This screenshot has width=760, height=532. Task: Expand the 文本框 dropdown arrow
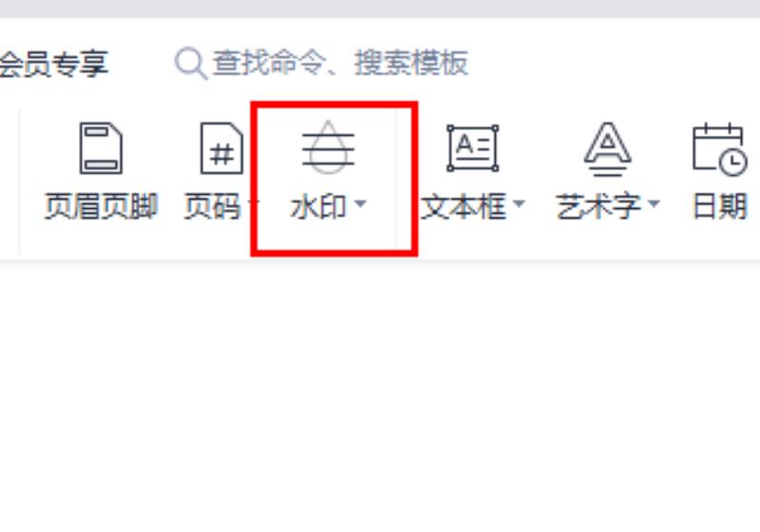pos(519,204)
